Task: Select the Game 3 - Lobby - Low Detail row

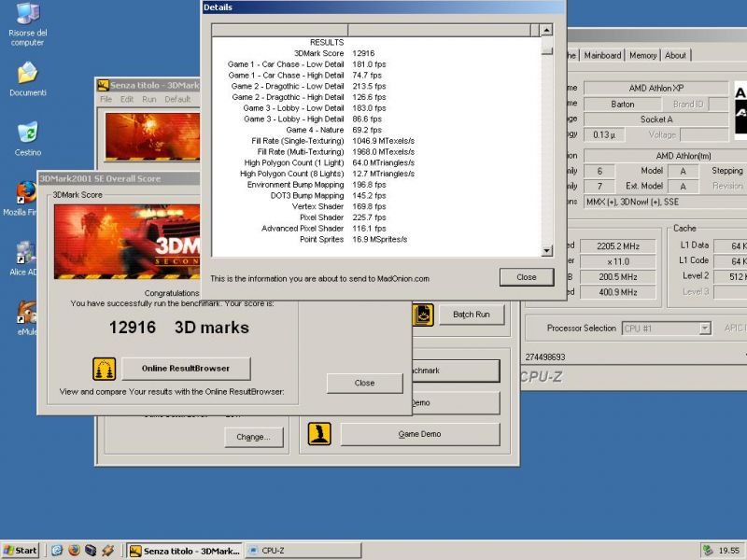Action: [x=376, y=108]
